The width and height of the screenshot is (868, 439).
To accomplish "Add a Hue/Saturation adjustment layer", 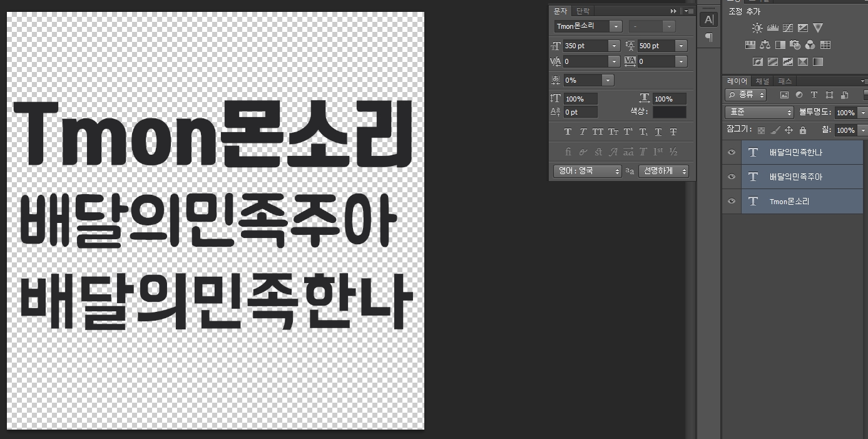I will (x=750, y=45).
